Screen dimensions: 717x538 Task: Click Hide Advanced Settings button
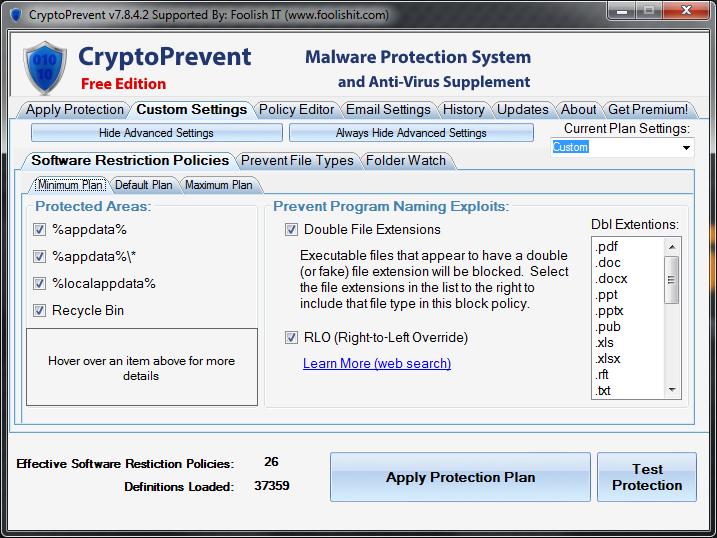[156, 133]
